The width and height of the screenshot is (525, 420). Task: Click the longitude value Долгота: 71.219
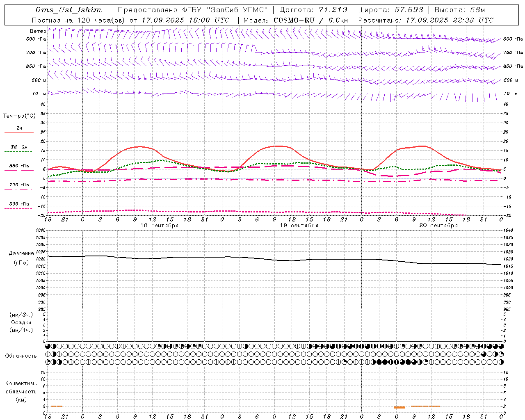pos(313,10)
